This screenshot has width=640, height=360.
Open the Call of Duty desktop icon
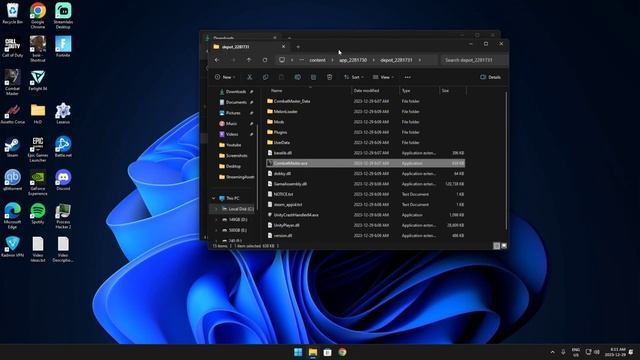(x=13, y=47)
